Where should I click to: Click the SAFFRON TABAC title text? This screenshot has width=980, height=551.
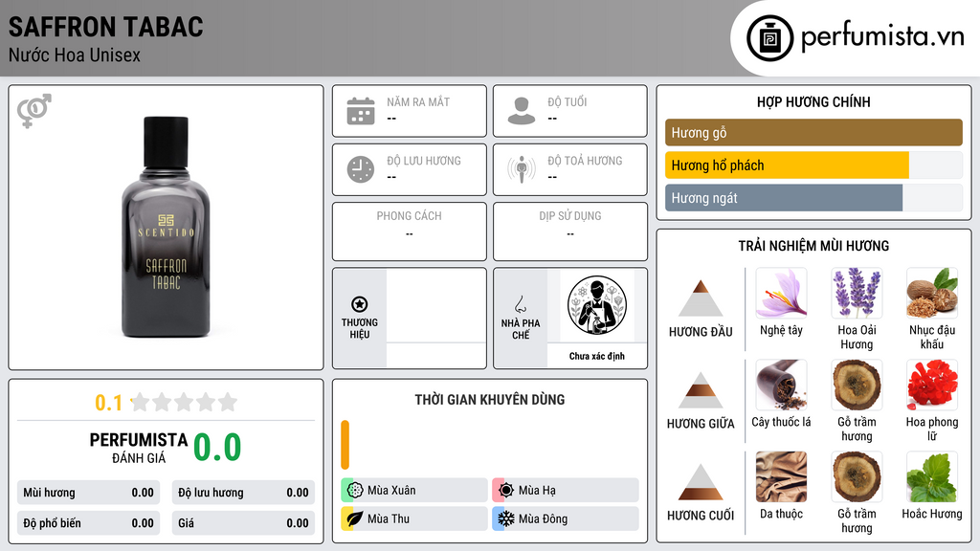[x=106, y=27]
